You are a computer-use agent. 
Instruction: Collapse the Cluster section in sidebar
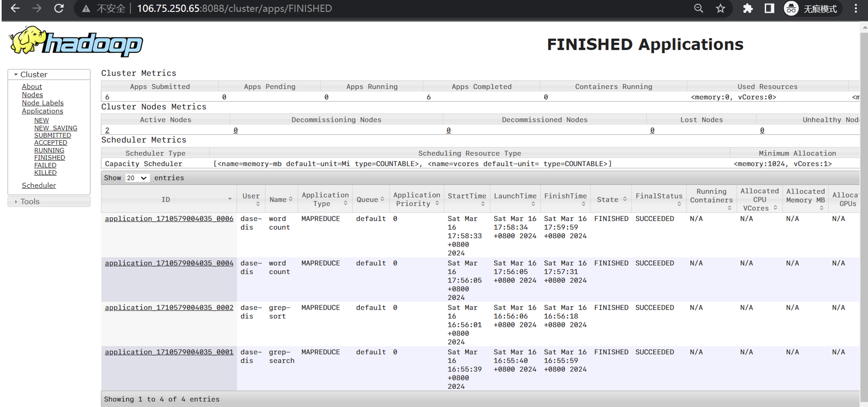tap(49, 74)
